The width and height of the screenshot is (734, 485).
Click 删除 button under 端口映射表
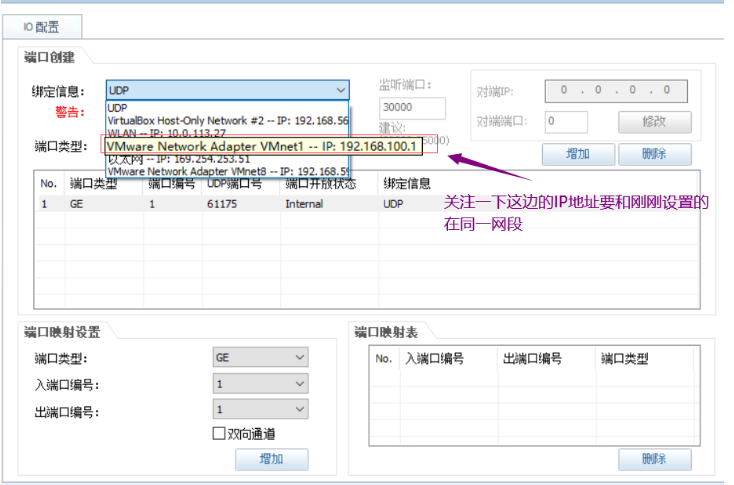pyautogui.click(x=655, y=459)
